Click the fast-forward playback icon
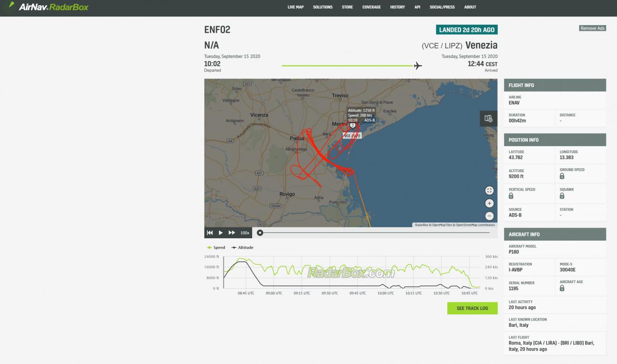The height and width of the screenshot is (364, 617). point(231,233)
